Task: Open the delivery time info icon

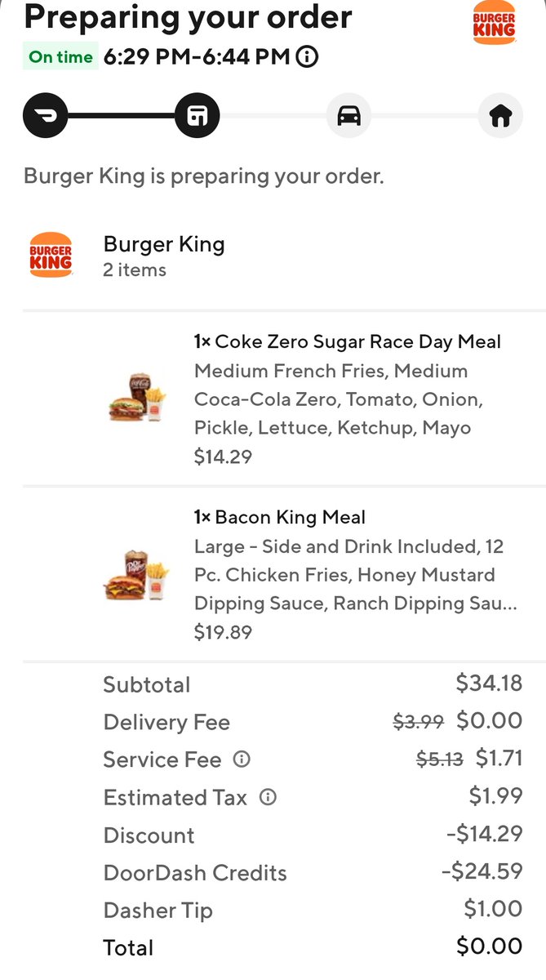Action: pos(307,57)
